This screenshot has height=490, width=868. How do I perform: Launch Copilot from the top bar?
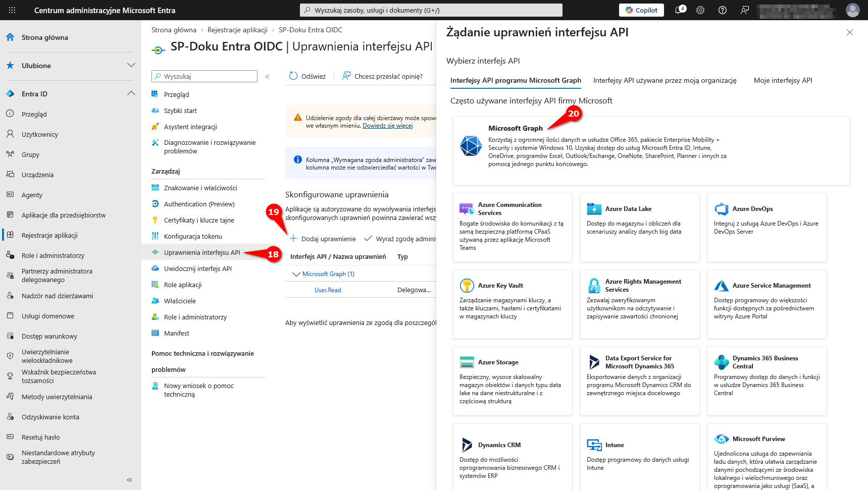[641, 10]
